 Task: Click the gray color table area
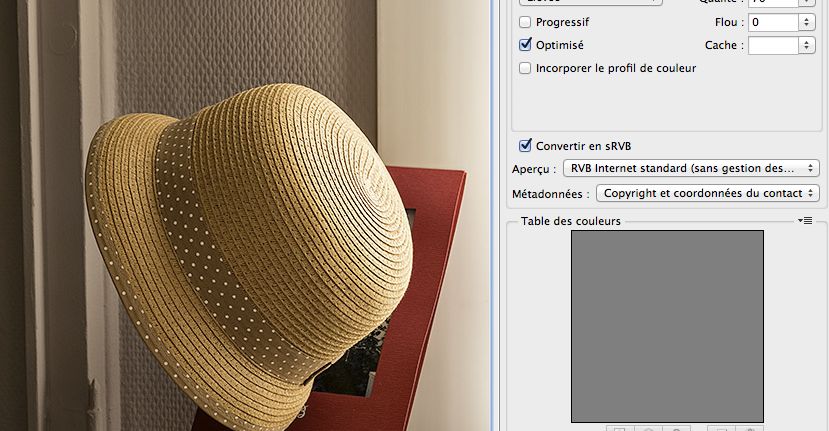[x=667, y=325]
